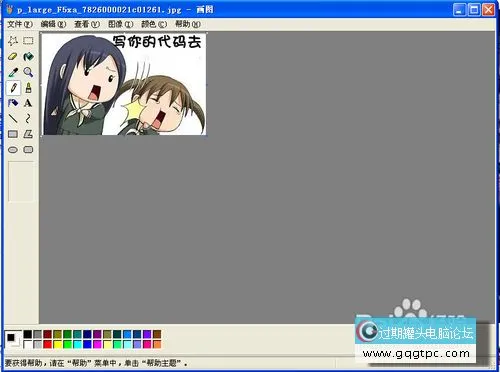Click status bar text "要获得帮助"
The height and width of the screenshot is (372, 500).
coord(23,363)
